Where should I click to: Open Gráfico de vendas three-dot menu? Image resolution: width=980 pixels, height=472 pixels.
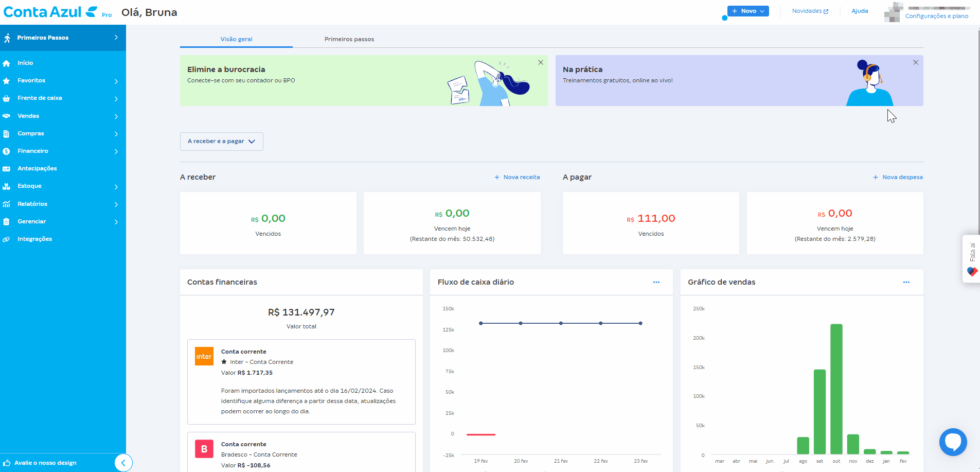pos(906,282)
